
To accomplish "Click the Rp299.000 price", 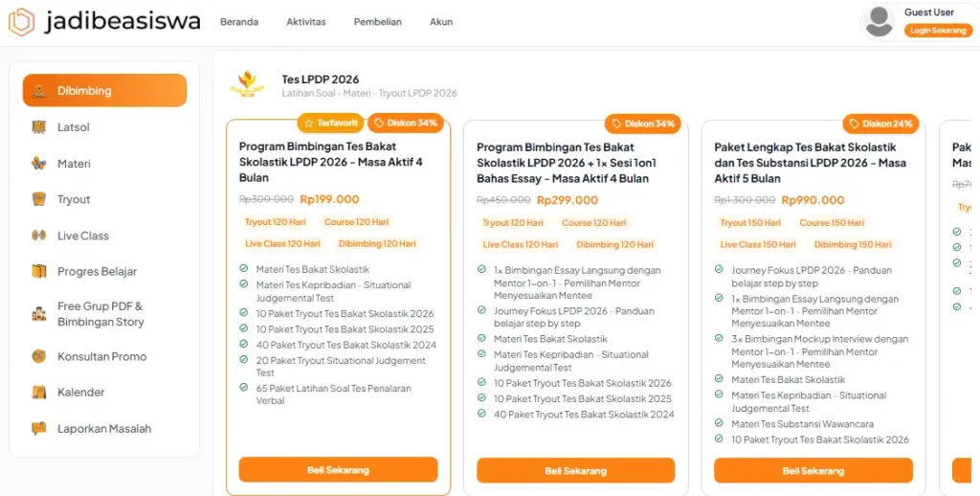I will pos(568,200).
